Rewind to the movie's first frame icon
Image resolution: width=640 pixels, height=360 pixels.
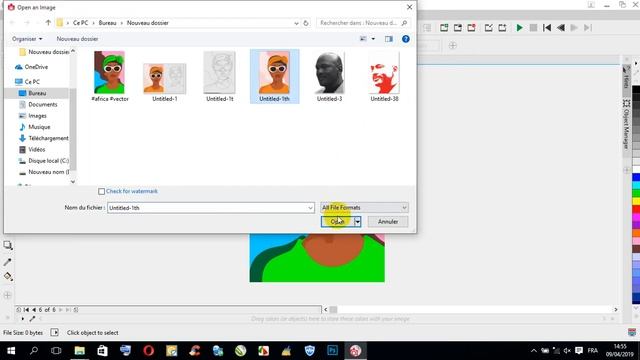pyautogui.click(x=547, y=28)
